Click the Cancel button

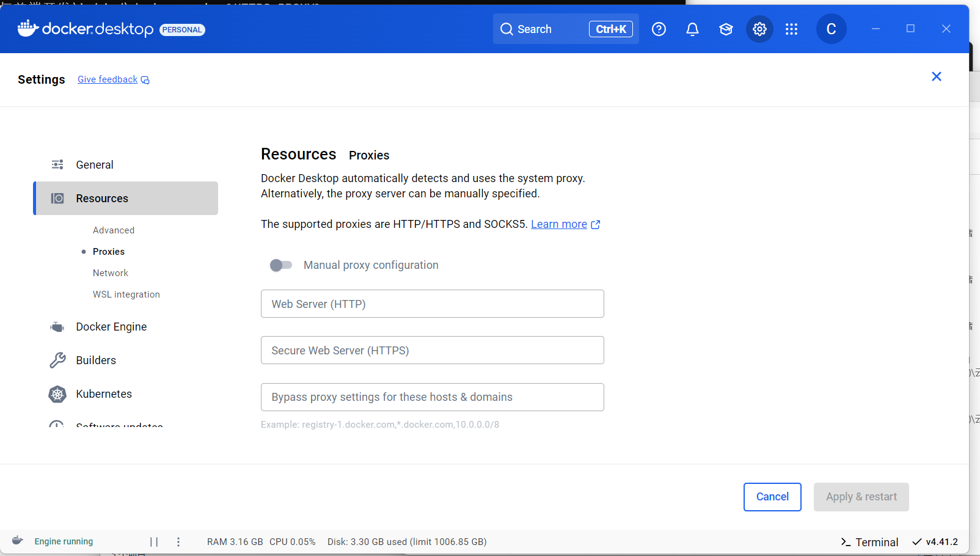pyautogui.click(x=772, y=497)
